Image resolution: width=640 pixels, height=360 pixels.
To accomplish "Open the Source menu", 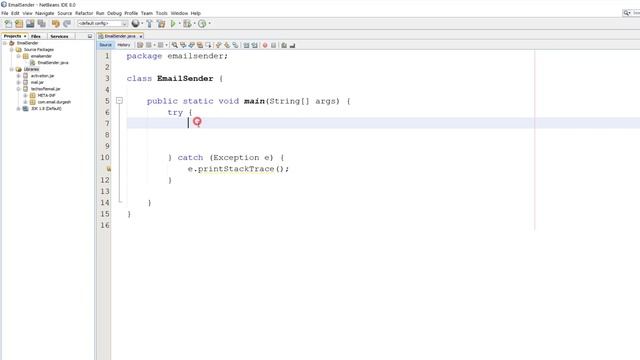I will pos(64,13).
